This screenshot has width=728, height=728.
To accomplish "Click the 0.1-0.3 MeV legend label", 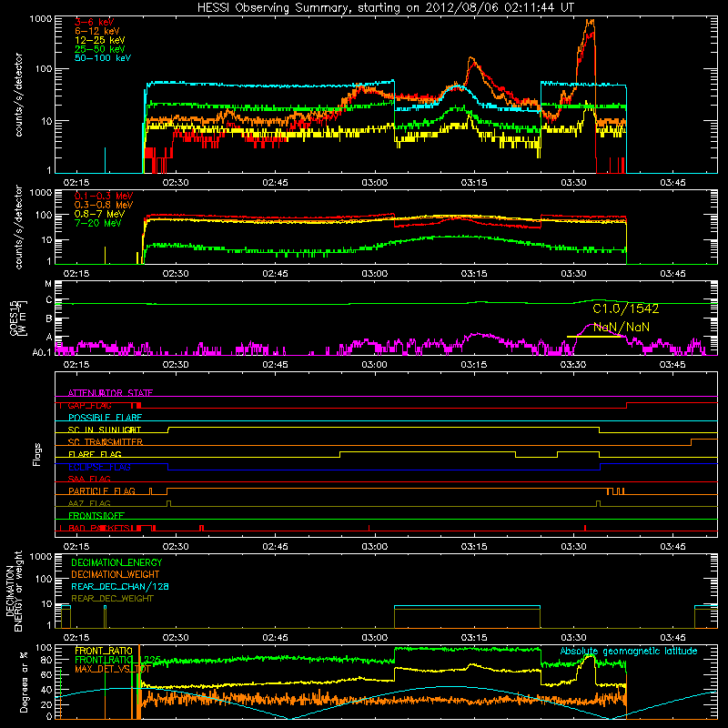I will (104, 196).
